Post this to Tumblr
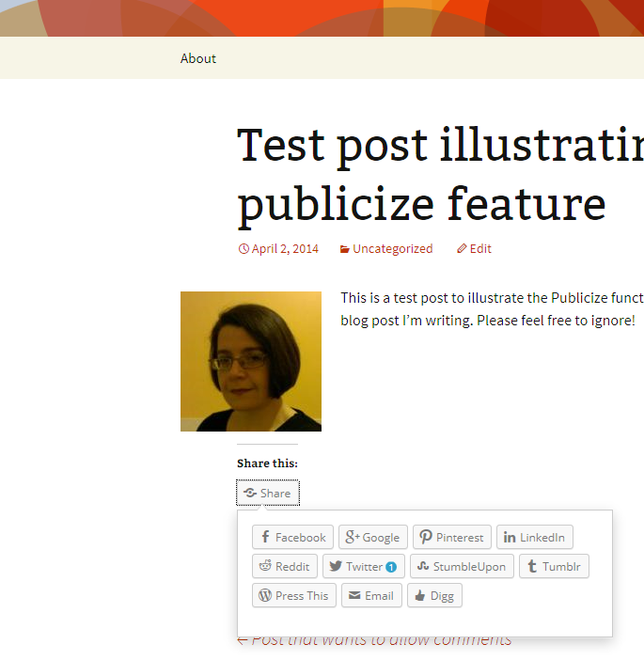 tap(554, 567)
